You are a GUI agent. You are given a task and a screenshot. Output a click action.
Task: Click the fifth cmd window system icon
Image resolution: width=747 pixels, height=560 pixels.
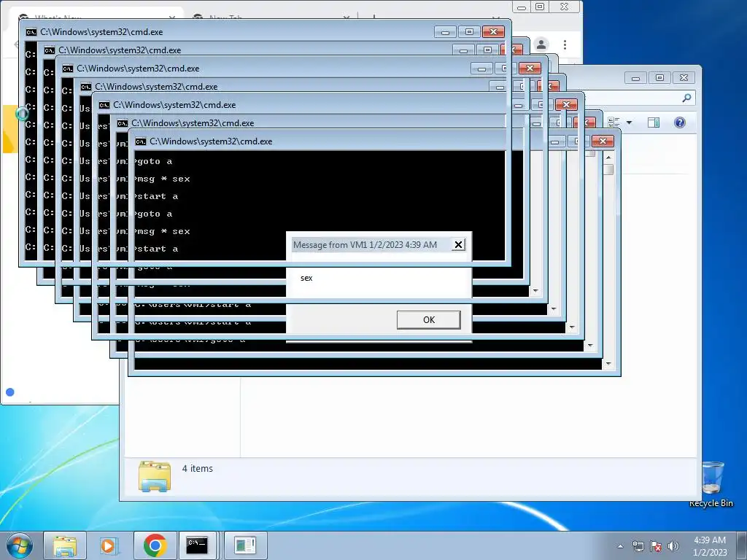pos(104,105)
